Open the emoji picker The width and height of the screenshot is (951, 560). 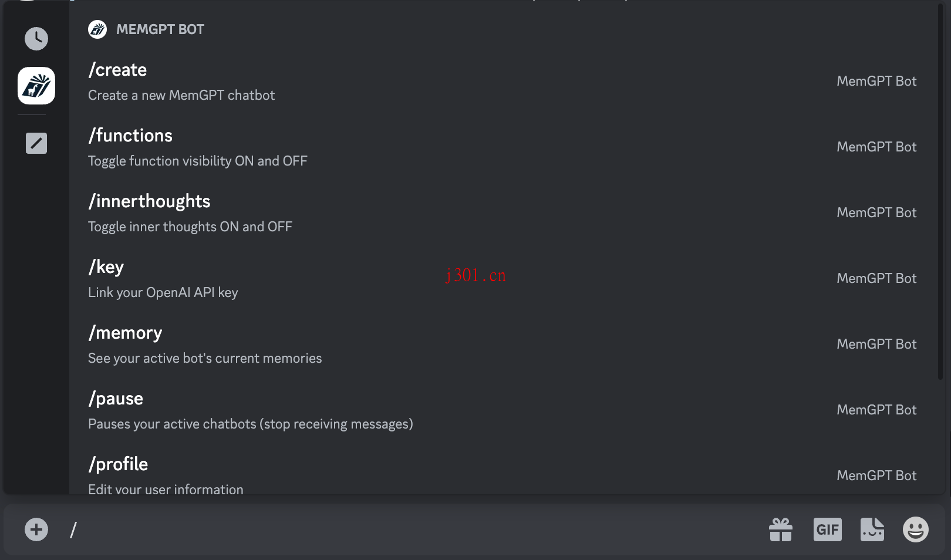(x=916, y=529)
